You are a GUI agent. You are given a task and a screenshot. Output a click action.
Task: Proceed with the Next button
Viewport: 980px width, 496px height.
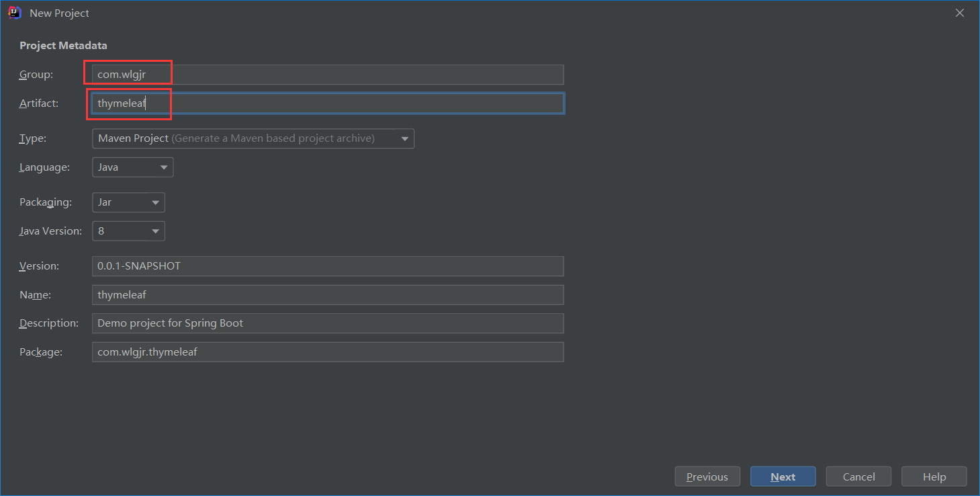(783, 477)
